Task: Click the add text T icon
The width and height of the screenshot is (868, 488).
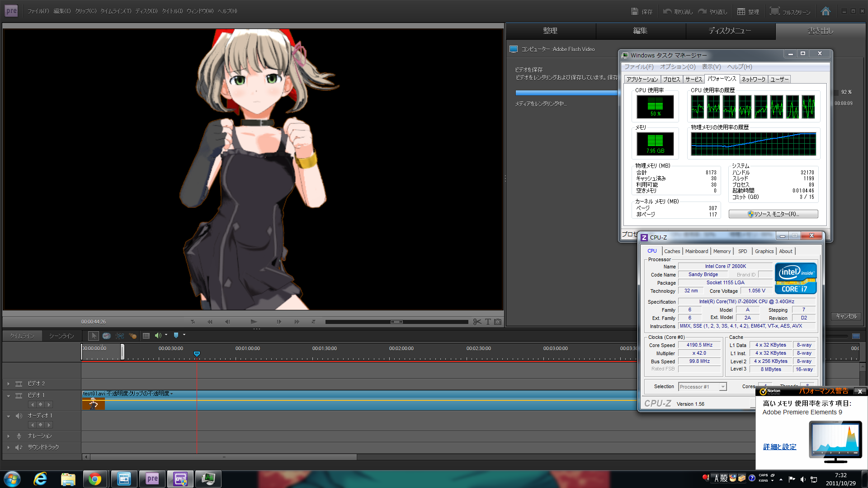Action: pyautogui.click(x=488, y=322)
